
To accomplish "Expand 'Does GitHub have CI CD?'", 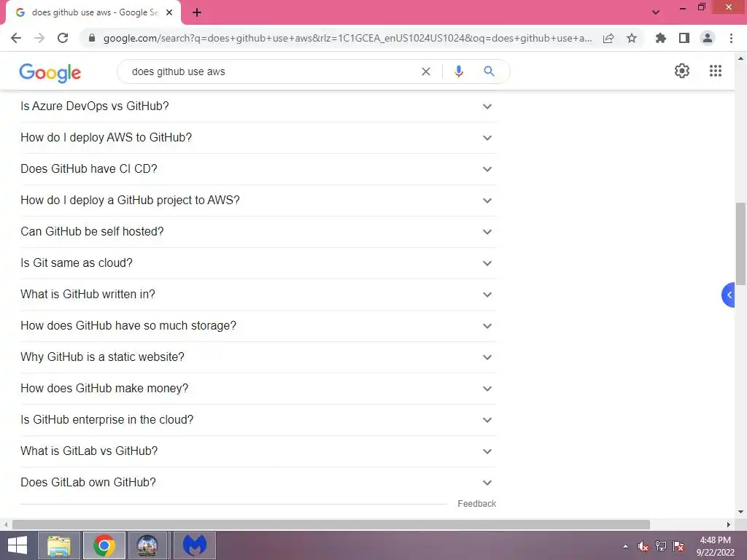I will click(x=258, y=169).
